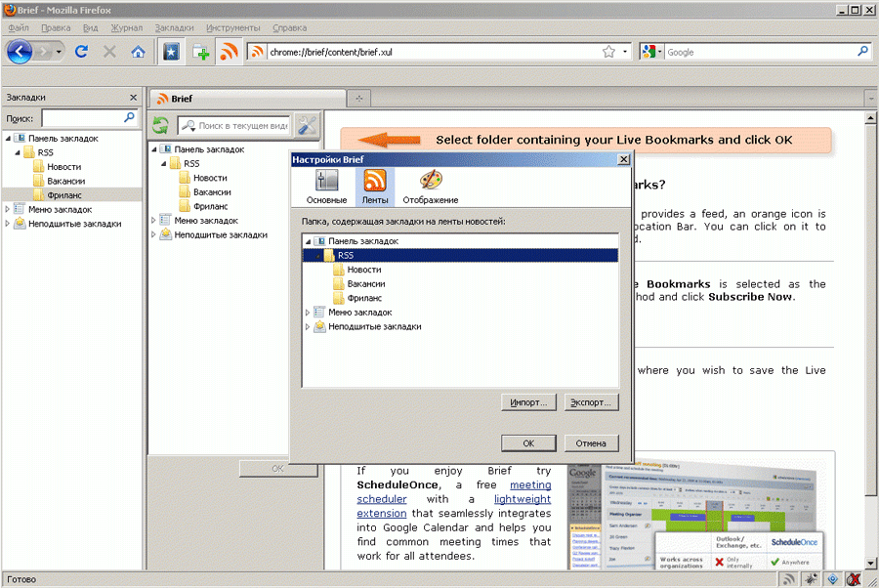
Task: Click the search magnifier in Google box
Action: point(862,52)
